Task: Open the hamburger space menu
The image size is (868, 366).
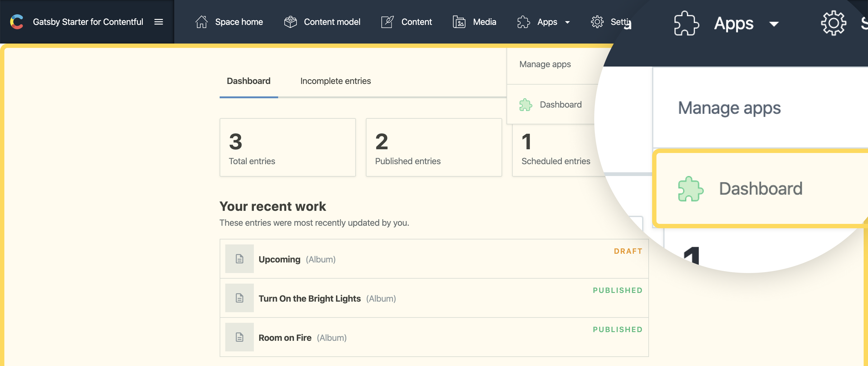Action: click(158, 22)
